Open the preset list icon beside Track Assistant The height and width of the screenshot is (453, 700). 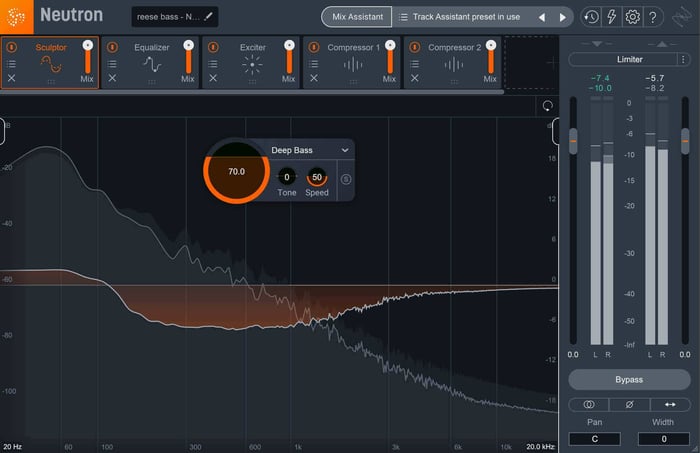point(403,17)
